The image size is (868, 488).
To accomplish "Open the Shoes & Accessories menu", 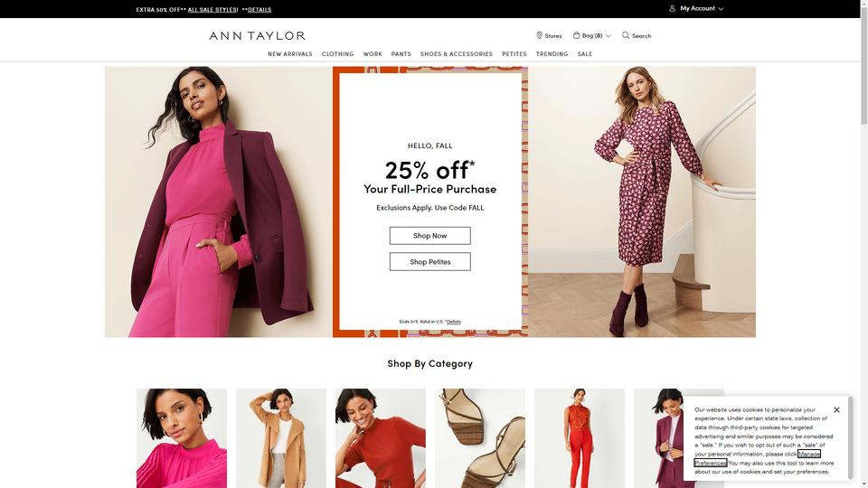I will tap(456, 54).
